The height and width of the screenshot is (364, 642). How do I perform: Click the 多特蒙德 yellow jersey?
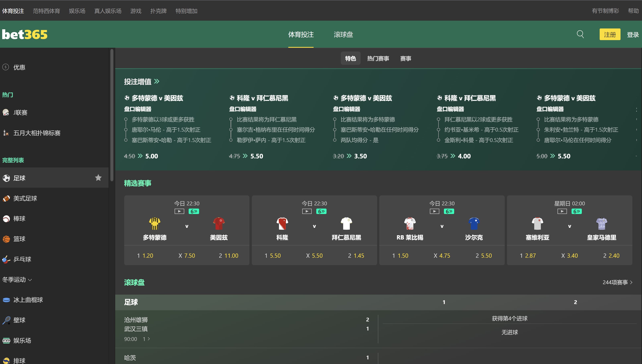[x=155, y=223]
